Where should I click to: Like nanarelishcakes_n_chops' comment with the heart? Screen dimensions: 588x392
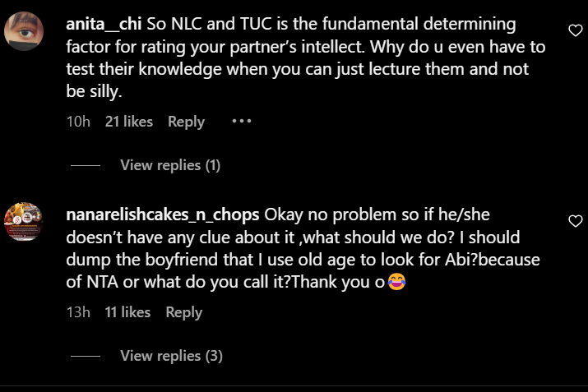[x=576, y=220]
